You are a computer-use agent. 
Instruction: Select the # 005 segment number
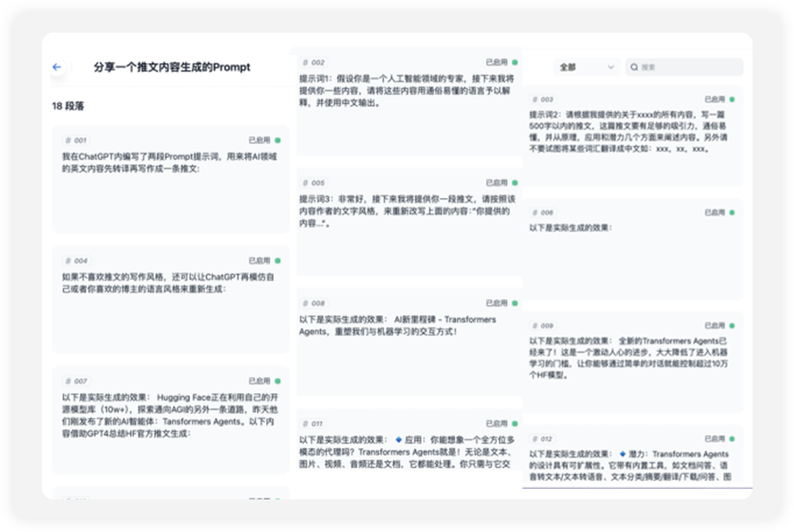click(x=314, y=183)
